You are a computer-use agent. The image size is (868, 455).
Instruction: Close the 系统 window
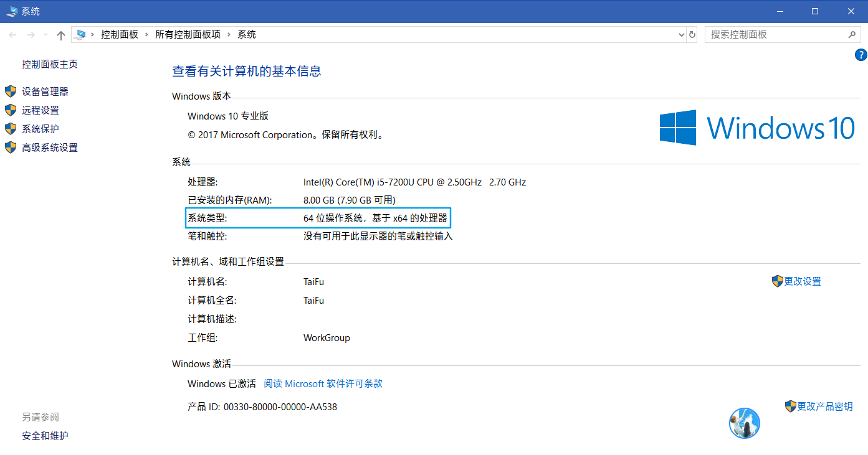(x=851, y=11)
